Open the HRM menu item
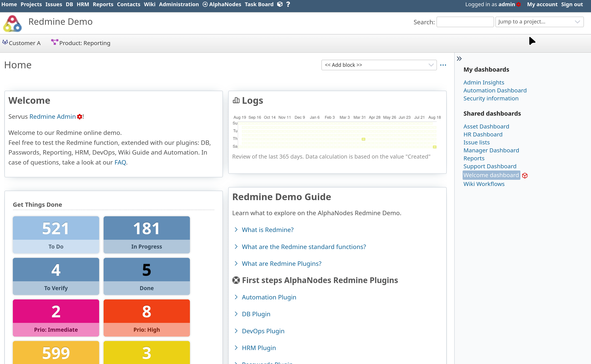The width and height of the screenshot is (591, 364). 83,4
